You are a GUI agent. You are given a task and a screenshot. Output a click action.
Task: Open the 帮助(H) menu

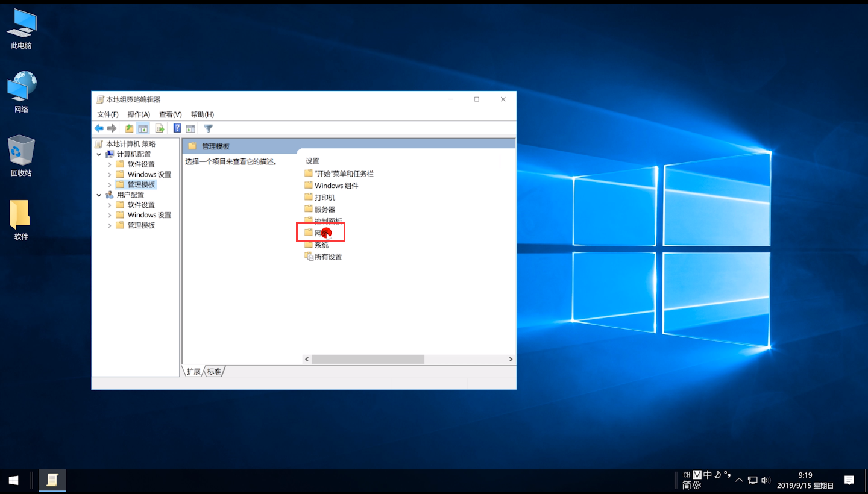click(203, 114)
